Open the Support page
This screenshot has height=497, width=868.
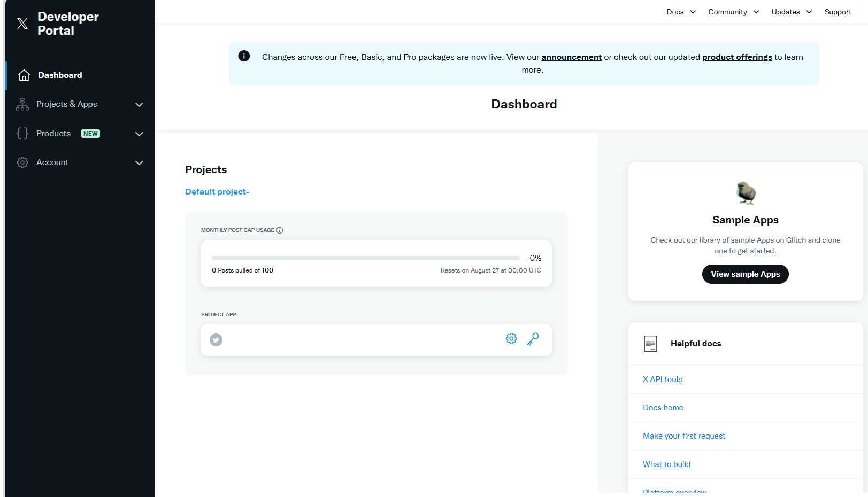coord(838,12)
